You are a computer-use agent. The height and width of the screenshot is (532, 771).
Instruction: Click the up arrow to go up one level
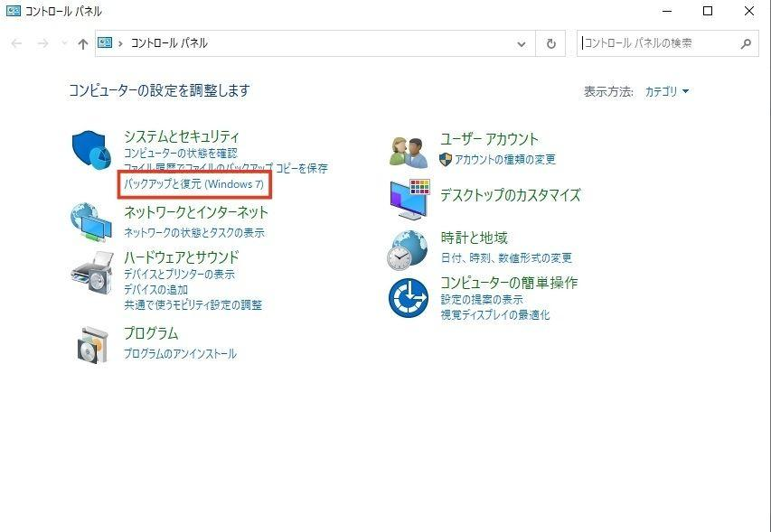(82, 42)
